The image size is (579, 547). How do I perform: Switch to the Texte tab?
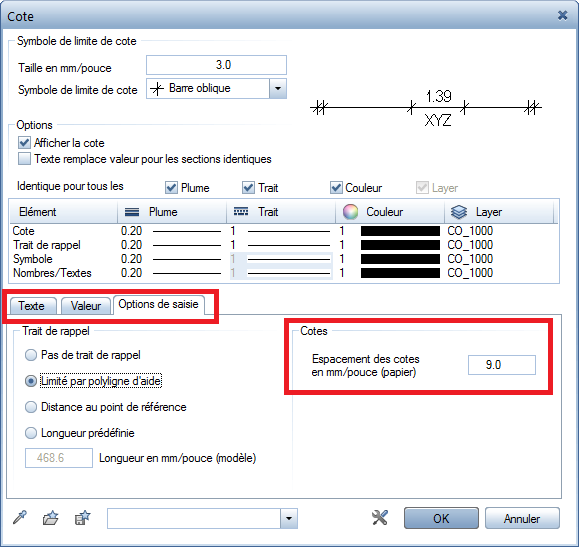click(x=32, y=306)
